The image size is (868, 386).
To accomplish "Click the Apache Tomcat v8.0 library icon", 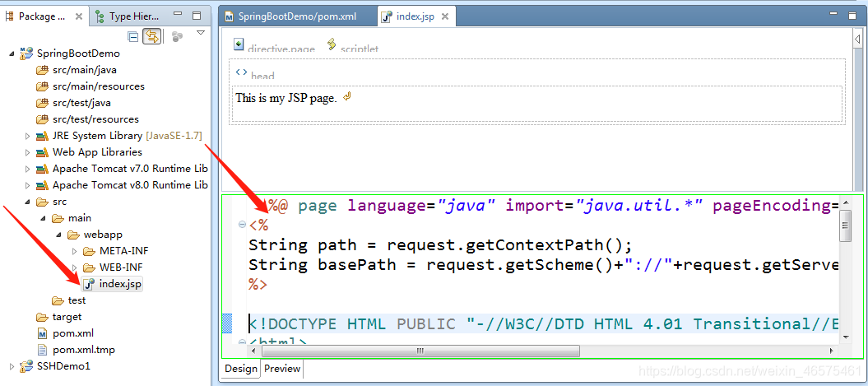I will point(42,185).
